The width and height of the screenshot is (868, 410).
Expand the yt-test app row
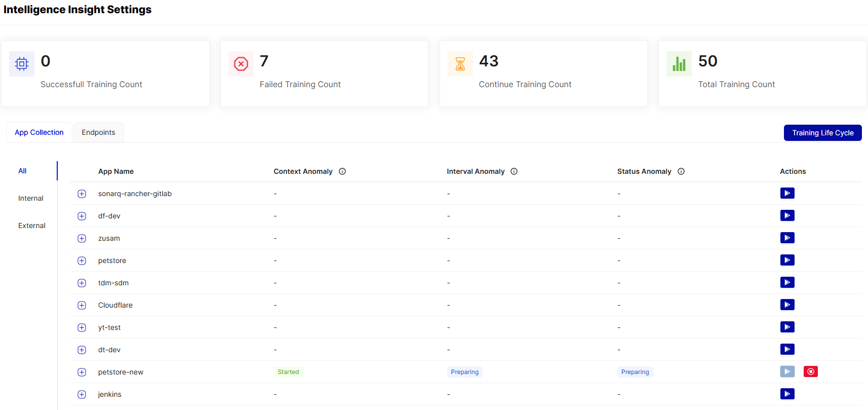(x=82, y=327)
